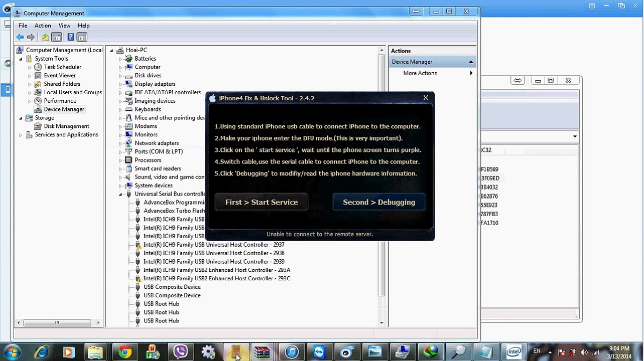Screen dimensions: 644x361
Task: Expand the Batteries device category
Action: (120, 59)
